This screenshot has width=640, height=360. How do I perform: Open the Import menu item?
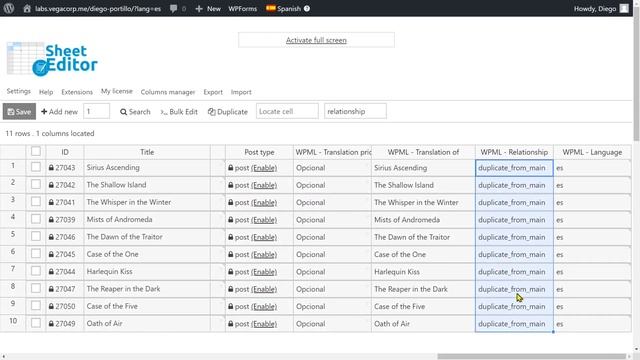click(241, 92)
